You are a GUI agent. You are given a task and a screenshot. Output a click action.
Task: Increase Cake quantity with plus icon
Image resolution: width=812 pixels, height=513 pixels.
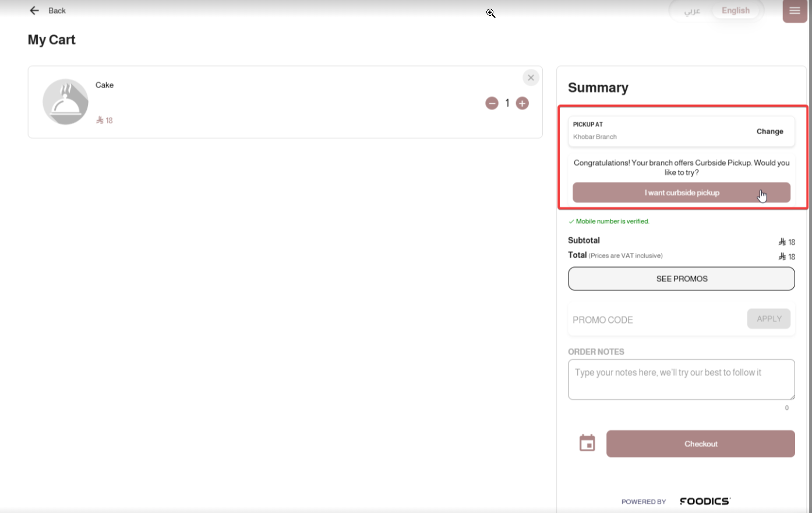tap(522, 103)
